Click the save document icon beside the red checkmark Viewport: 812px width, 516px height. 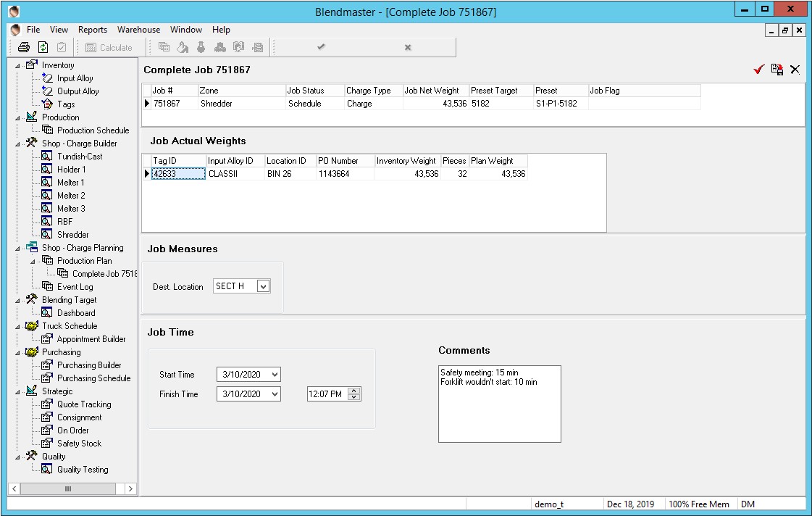(777, 70)
